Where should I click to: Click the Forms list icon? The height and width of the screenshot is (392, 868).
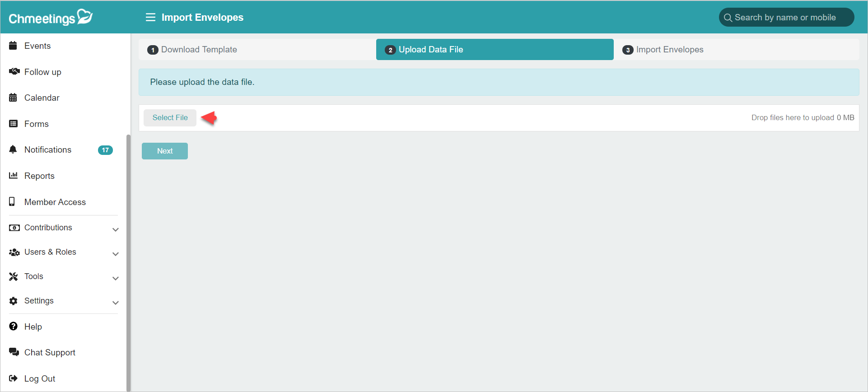(14, 124)
